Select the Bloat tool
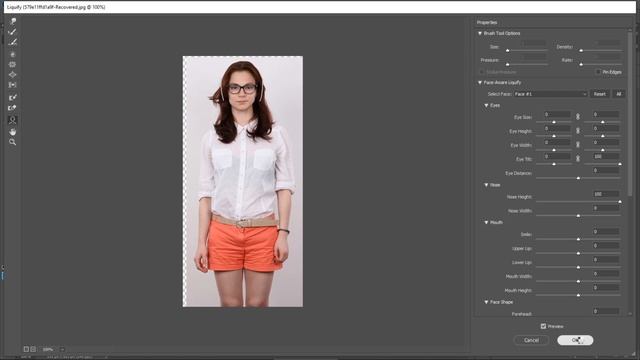Image resolution: width=640 pixels, height=360 pixels. click(x=13, y=75)
